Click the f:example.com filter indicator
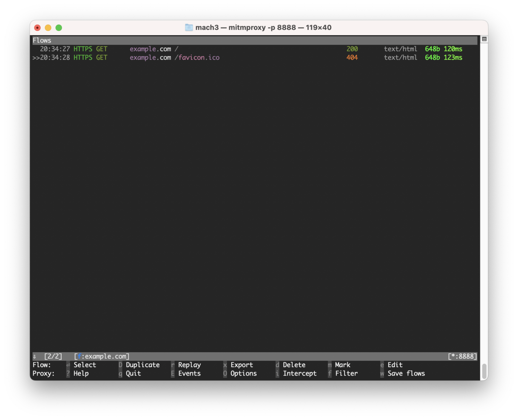 [102, 357]
